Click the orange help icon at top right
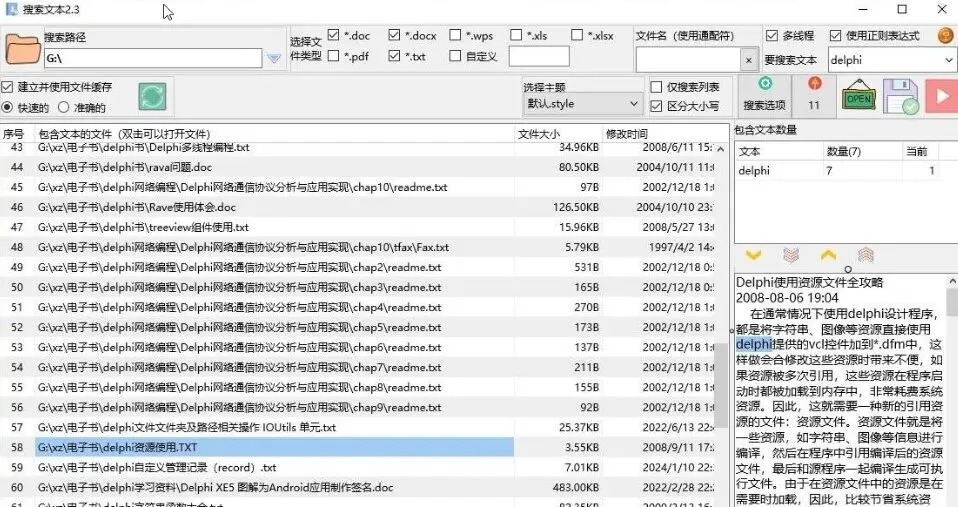958x507 pixels. [x=946, y=35]
